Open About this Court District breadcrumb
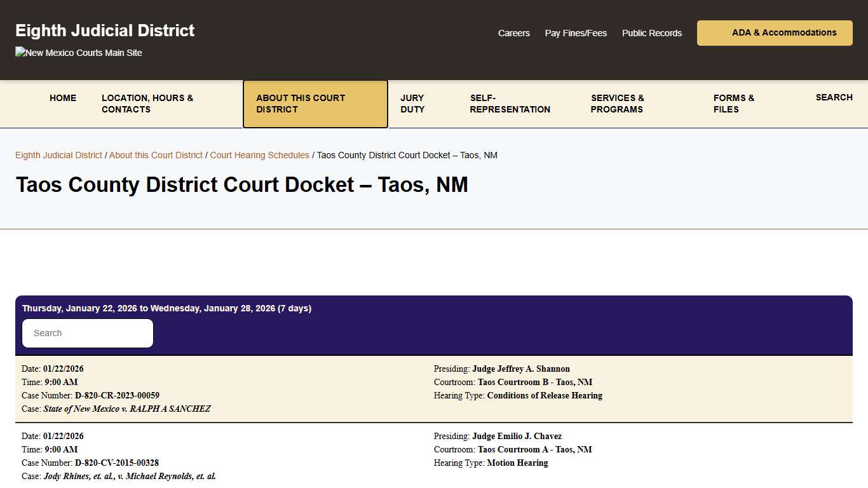Viewport: 868px width, 488px height. pyautogui.click(x=156, y=155)
